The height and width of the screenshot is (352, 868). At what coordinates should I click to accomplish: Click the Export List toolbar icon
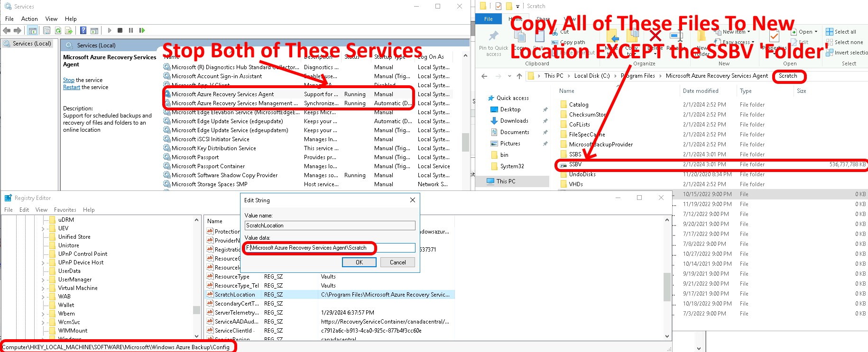(x=69, y=30)
